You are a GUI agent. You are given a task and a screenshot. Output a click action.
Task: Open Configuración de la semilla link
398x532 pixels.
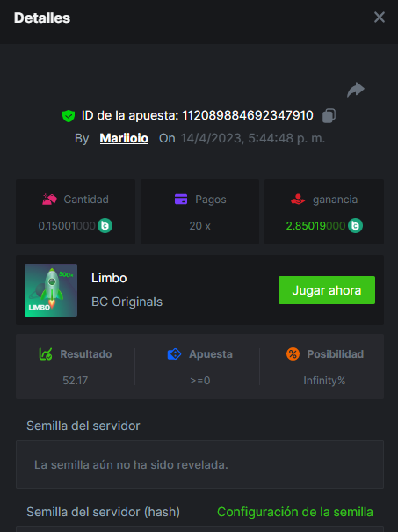(x=295, y=512)
